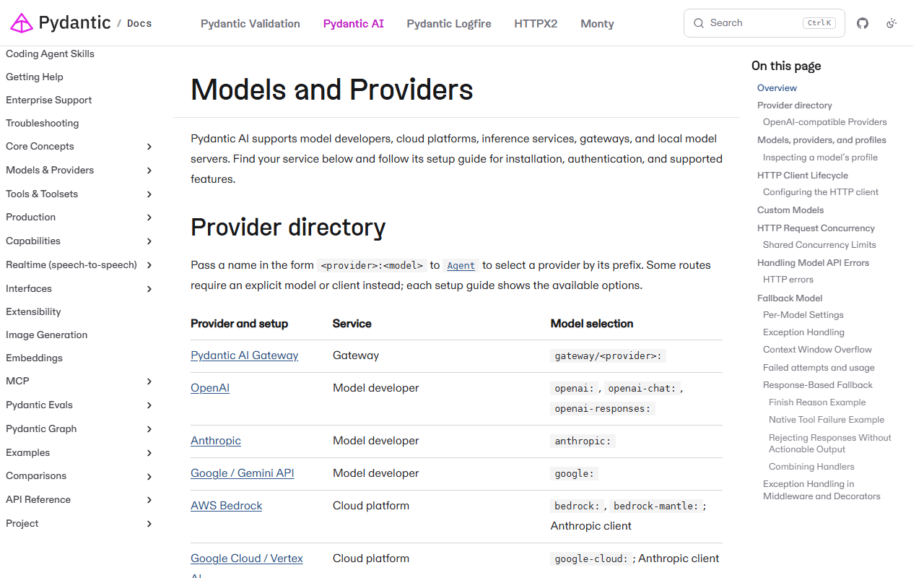Expand the Examples section chevron

point(149,453)
